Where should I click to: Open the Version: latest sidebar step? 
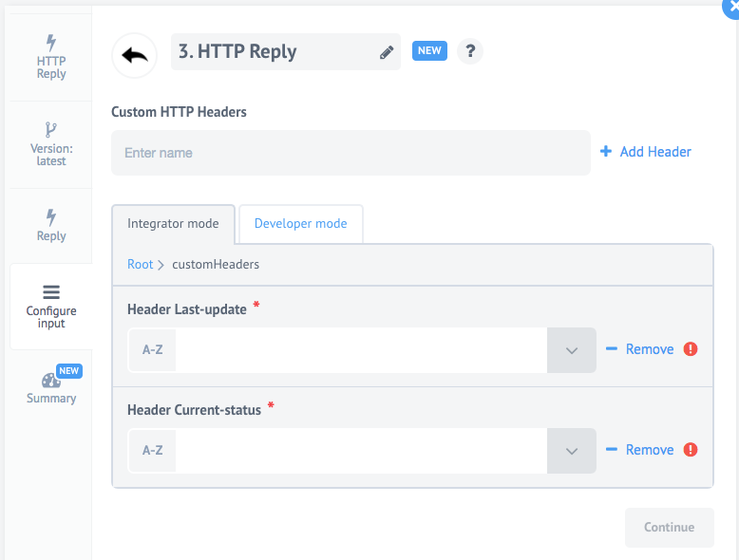pos(51,144)
